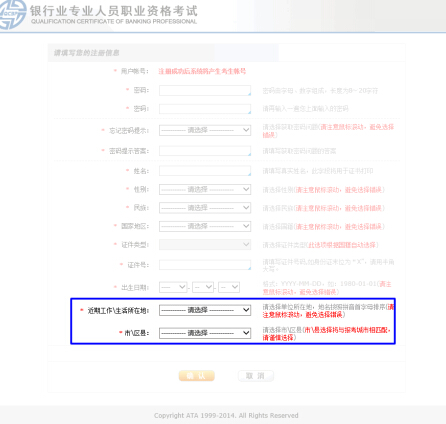Click the QCBP logo icon

(x=13, y=14)
